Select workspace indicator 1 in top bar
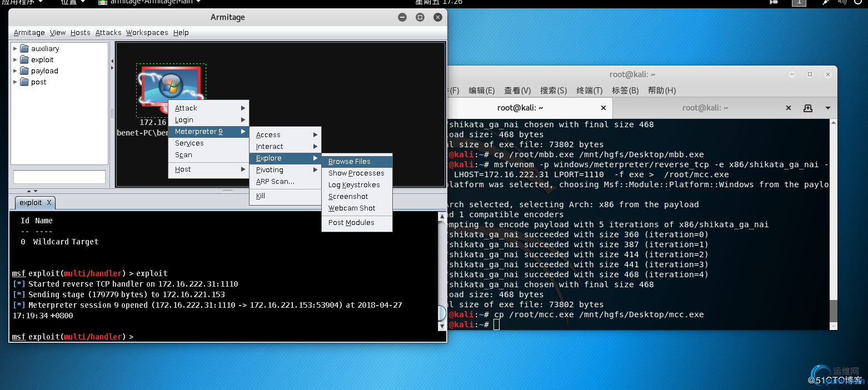The width and height of the screenshot is (868, 390). click(799, 2)
